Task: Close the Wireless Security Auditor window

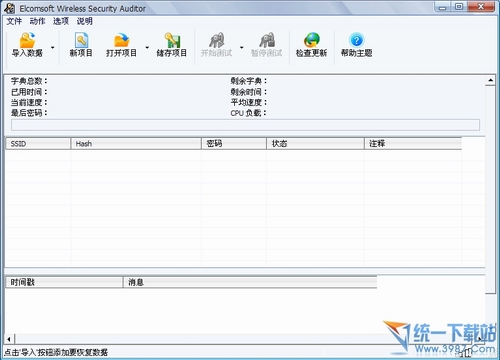Action: [481, 7]
